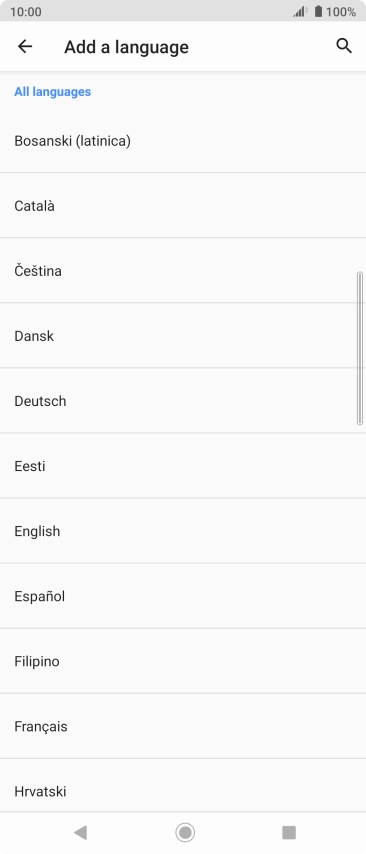Tap the Android back navigation triangle
Image resolution: width=366 pixels, height=854 pixels.
point(80,832)
